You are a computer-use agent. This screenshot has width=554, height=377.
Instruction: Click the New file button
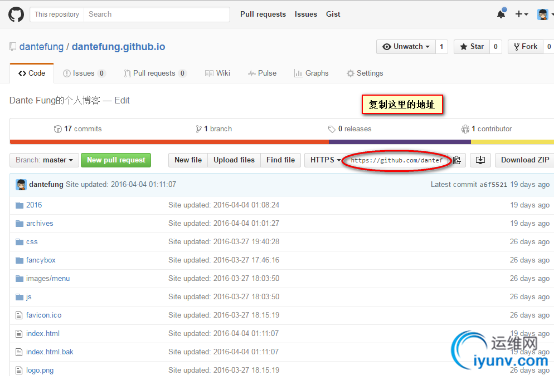188,160
